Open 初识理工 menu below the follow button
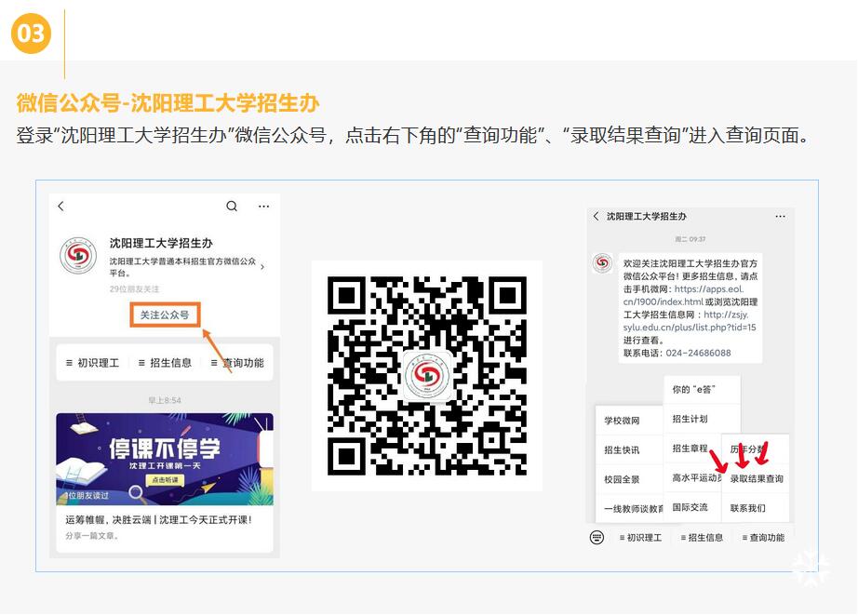The height and width of the screenshot is (616, 858). 92,363
